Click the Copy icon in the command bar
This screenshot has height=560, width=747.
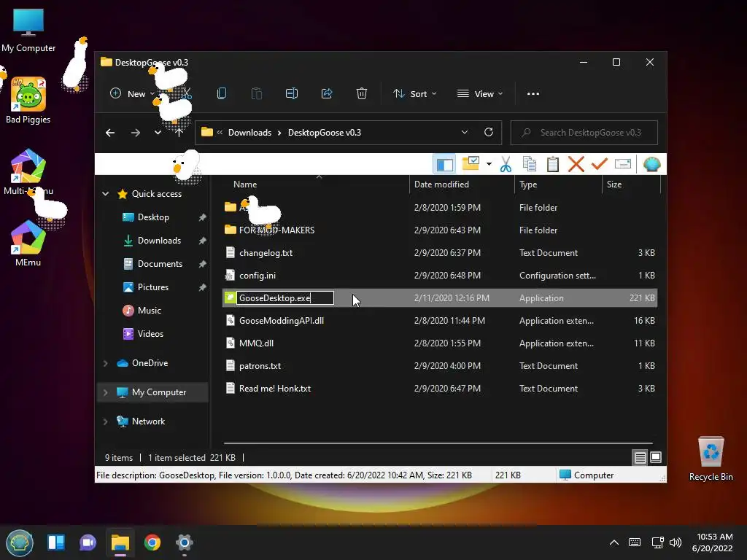point(222,94)
